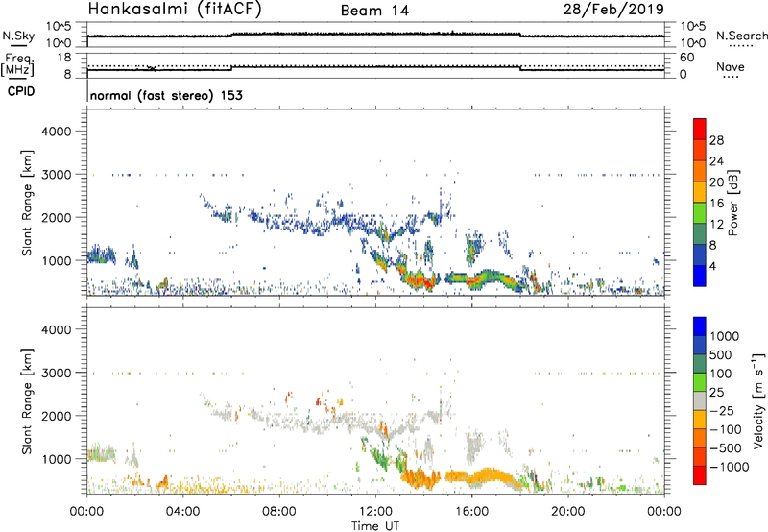Viewport: 768px width, 532px height.
Task: Click the 20:00 time axis tick label
Action: pyautogui.click(x=568, y=512)
